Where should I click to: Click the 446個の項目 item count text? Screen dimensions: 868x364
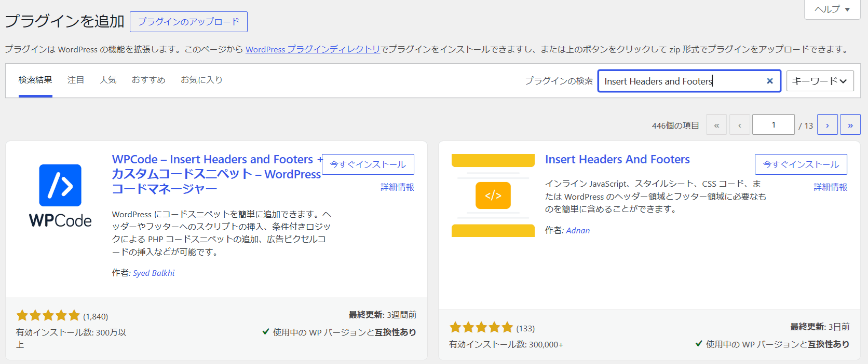[675, 125]
